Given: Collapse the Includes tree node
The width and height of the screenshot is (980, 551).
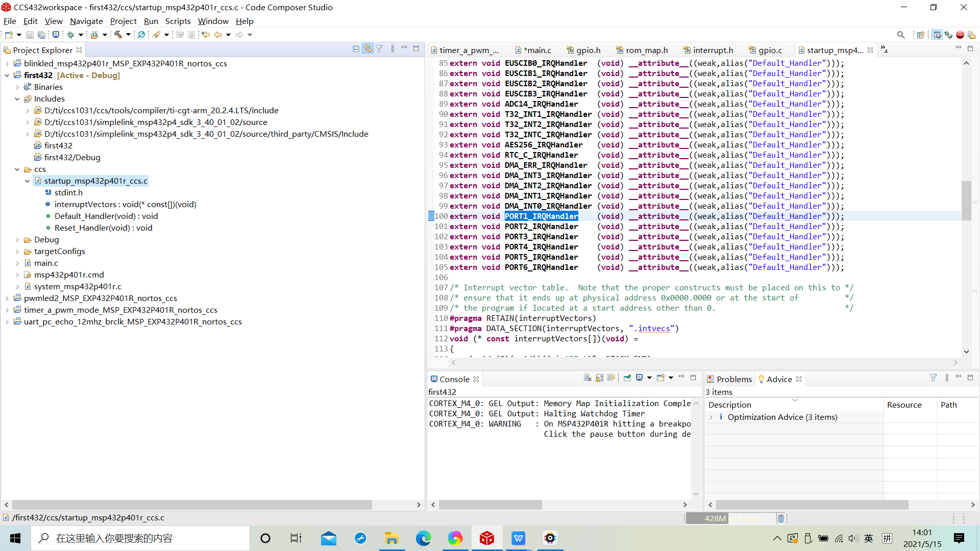Looking at the screenshot, I should (x=17, y=99).
